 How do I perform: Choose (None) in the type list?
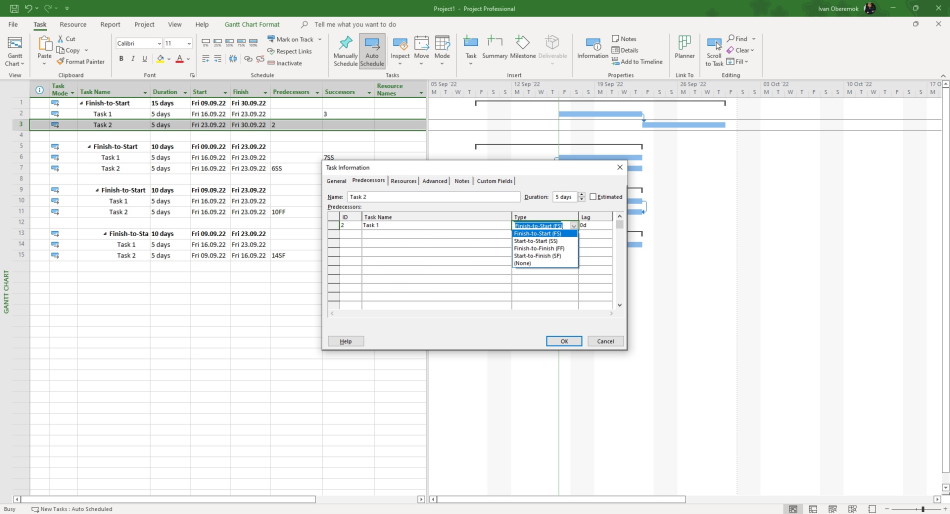coord(545,263)
